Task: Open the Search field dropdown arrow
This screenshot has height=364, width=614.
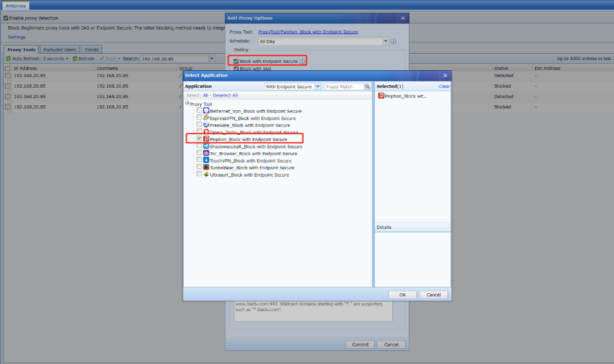Action: [212, 59]
